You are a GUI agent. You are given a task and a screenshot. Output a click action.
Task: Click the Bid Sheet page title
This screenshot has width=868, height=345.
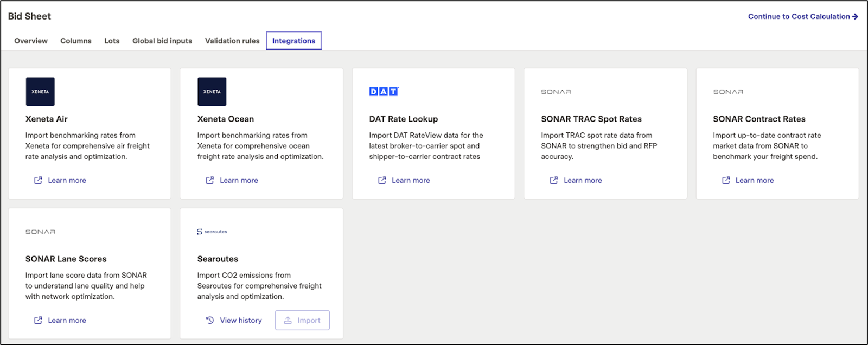tap(29, 16)
